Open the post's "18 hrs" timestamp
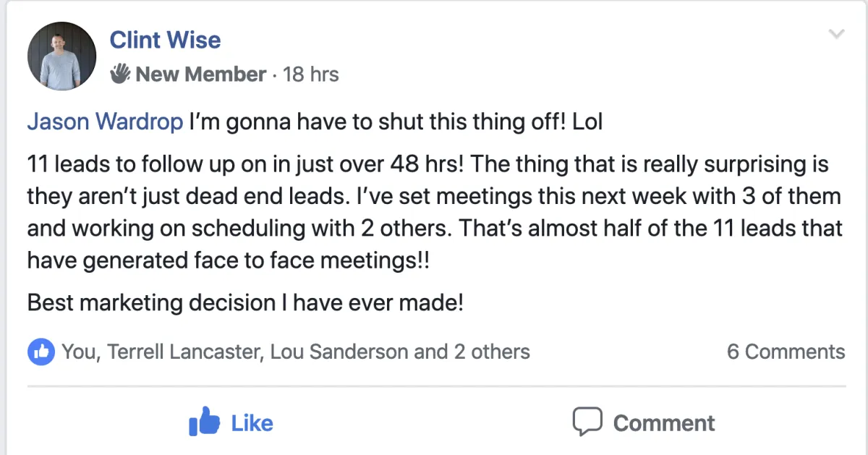Image resolution: width=868 pixels, height=455 pixels. [311, 75]
